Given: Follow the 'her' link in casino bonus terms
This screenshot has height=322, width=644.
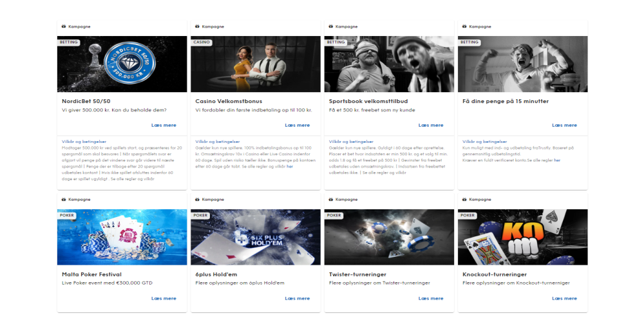Looking at the screenshot, I should tap(290, 166).
